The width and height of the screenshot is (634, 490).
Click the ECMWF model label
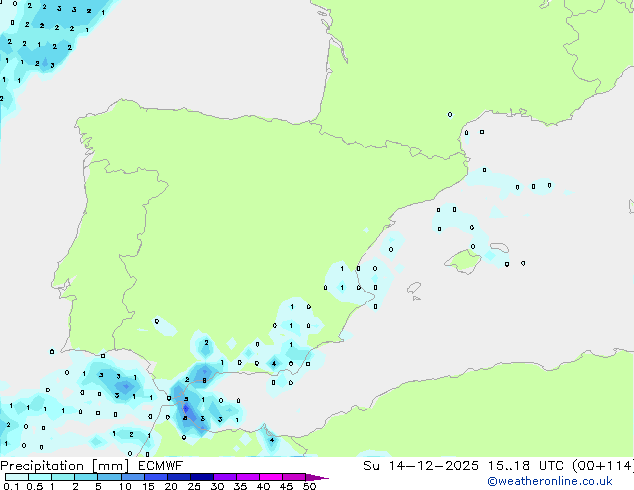click(161, 466)
